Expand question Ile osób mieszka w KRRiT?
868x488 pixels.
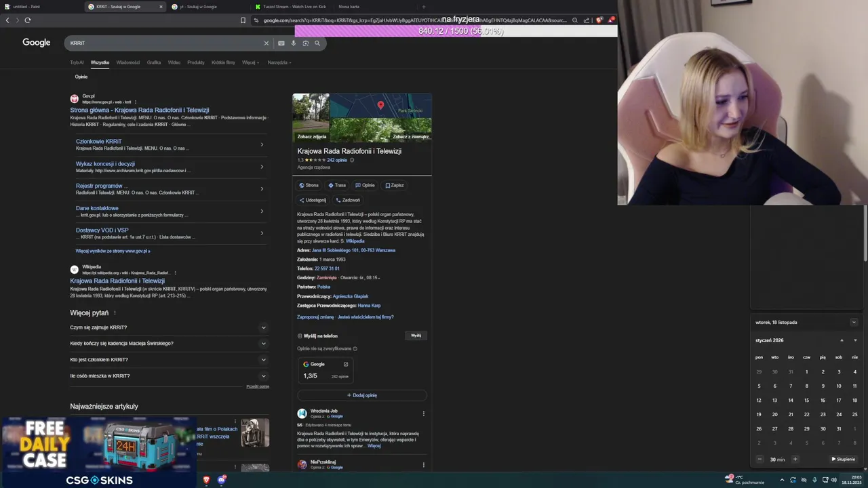point(169,376)
